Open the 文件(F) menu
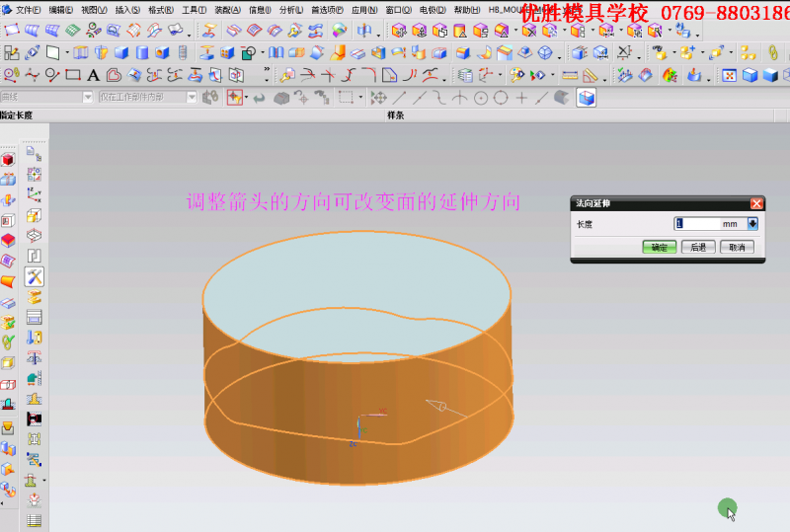Screen dimensions: 790x532 [29, 10]
